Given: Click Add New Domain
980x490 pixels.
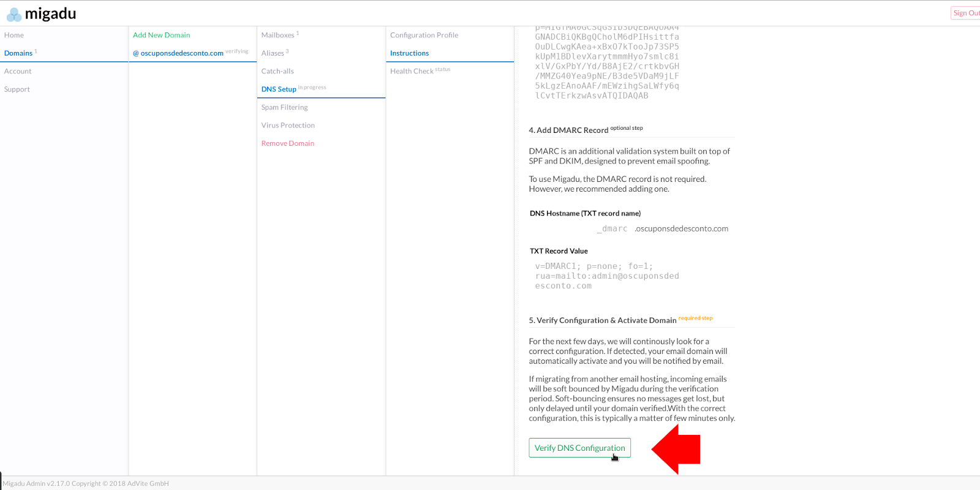Looking at the screenshot, I should coord(162,35).
